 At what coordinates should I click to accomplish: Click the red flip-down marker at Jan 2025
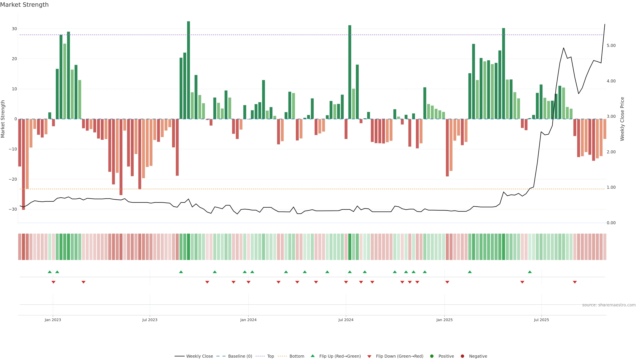point(447,282)
